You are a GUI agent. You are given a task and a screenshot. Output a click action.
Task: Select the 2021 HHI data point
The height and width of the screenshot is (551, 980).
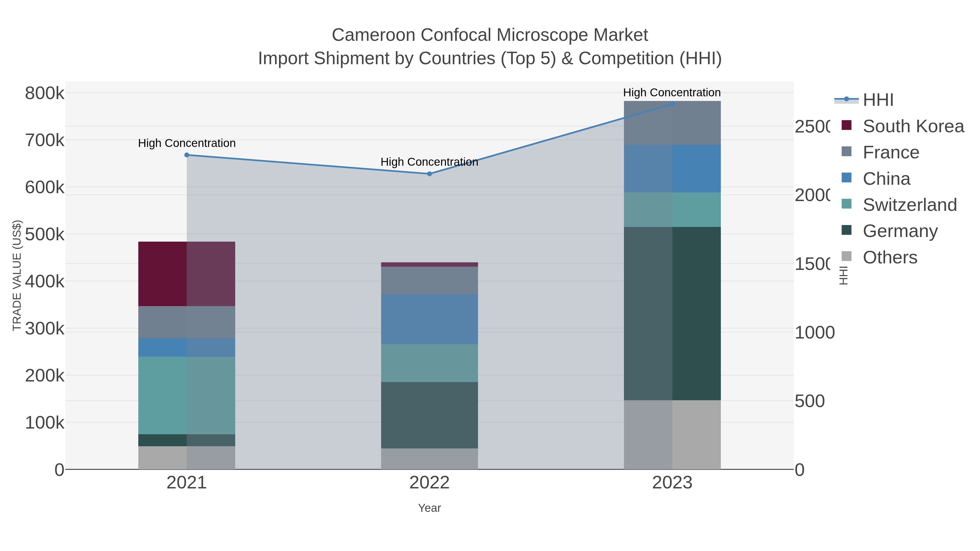click(187, 155)
